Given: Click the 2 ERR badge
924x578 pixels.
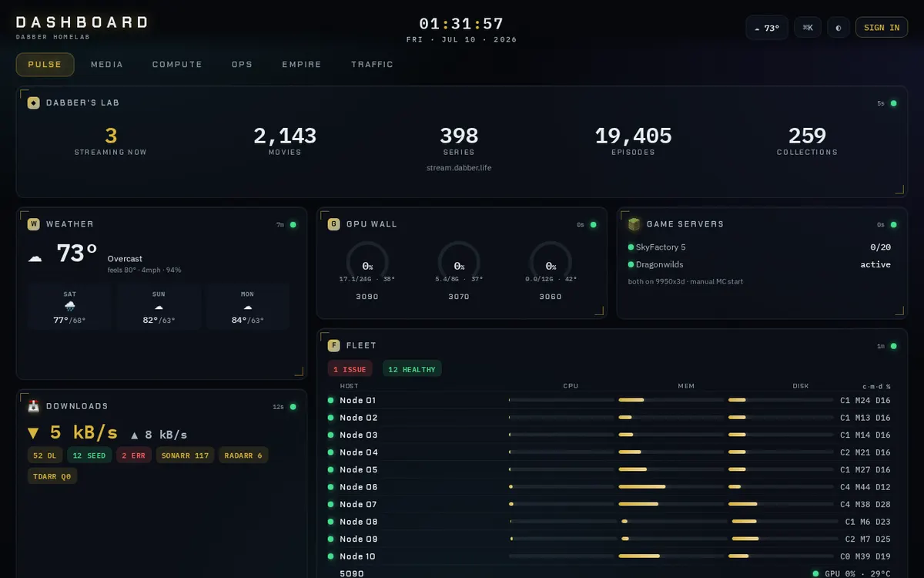Looking at the screenshot, I should 134,455.
